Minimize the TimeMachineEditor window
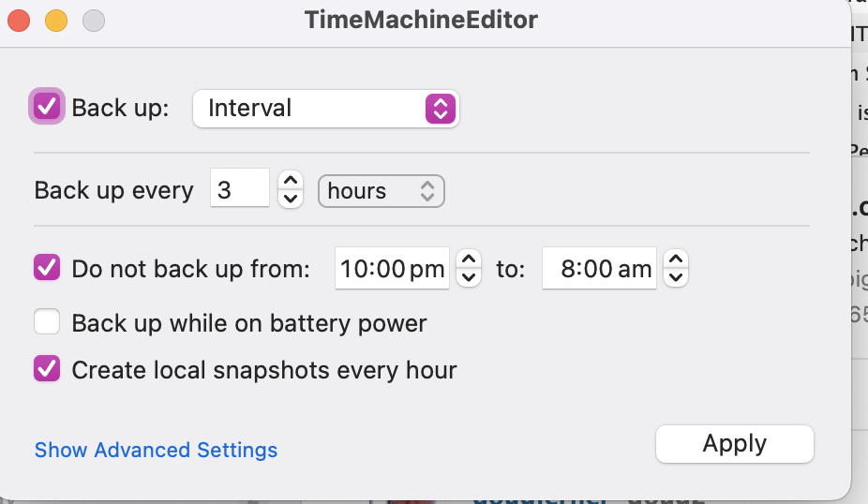This screenshot has width=868, height=504. click(x=56, y=20)
